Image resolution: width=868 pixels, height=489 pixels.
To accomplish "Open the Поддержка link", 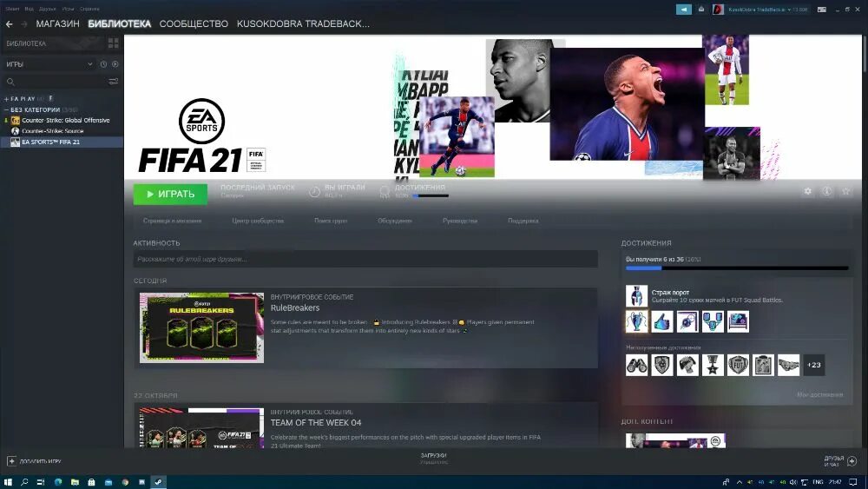I will coord(523,221).
